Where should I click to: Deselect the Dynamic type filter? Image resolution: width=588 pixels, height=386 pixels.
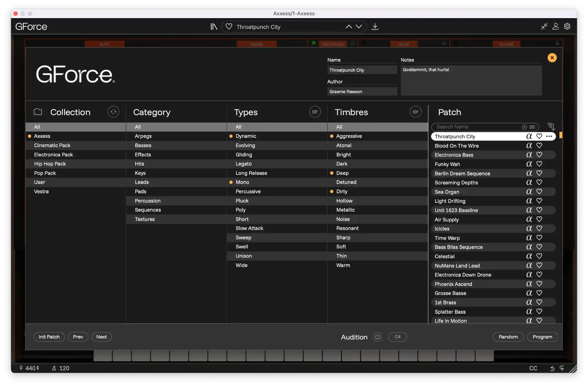[x=277, y=136]
